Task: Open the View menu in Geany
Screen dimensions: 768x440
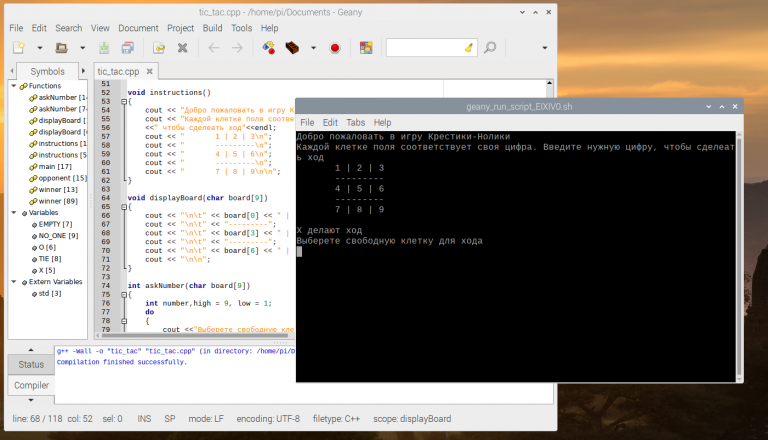Action: pyautogui.click(x=100, y=28)
